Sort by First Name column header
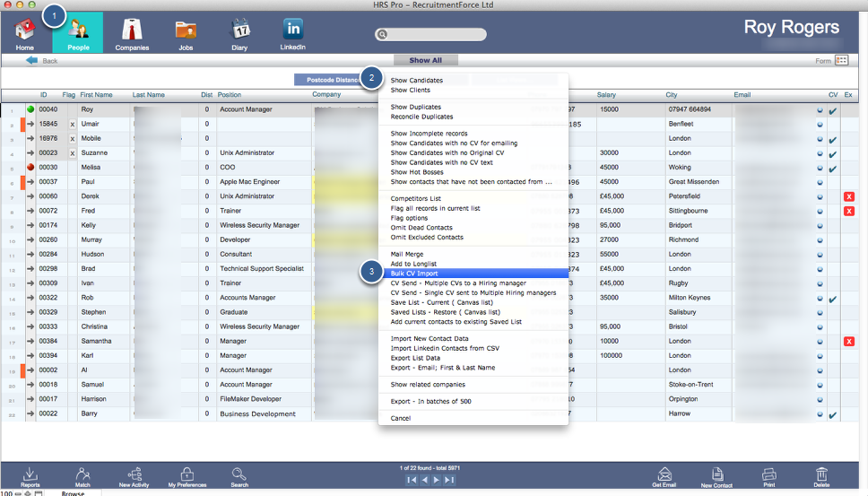Screen dimensions: 868x496 tap(96, 95)
